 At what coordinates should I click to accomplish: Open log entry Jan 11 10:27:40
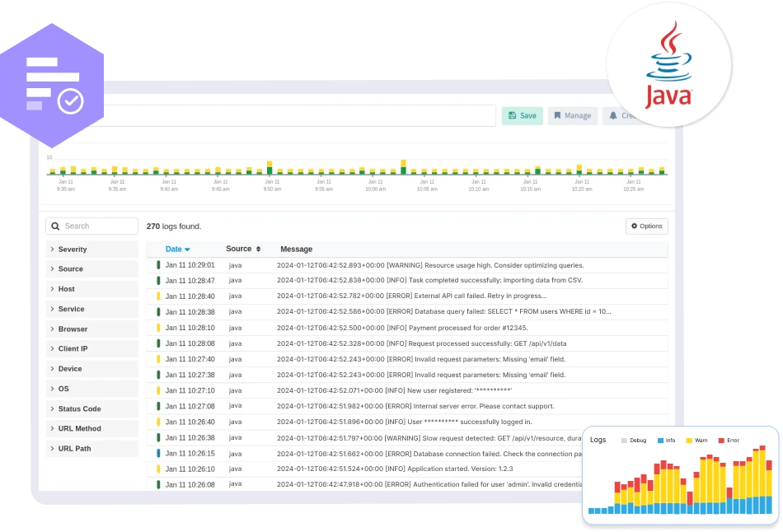click(407, 359)
